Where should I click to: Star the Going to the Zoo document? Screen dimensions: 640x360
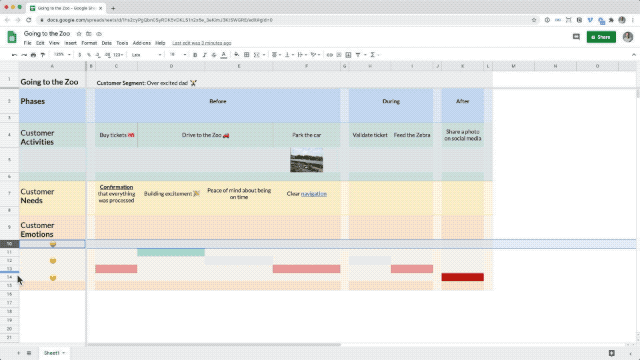point(79,34)
